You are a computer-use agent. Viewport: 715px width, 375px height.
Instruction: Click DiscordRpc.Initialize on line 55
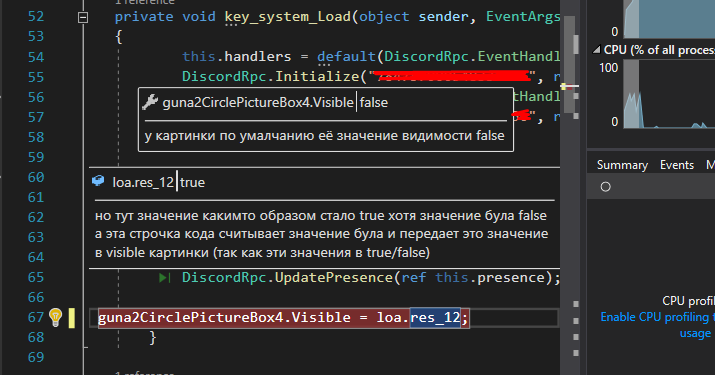pyautogui.click(x=271, y=76)
